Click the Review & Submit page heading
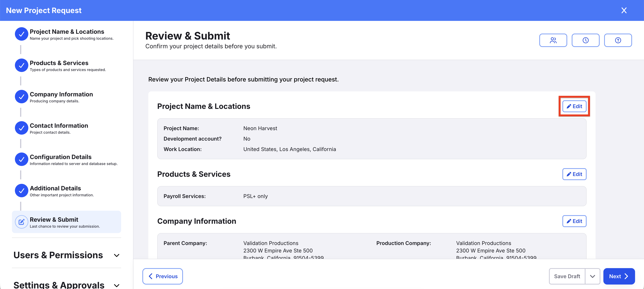644x289 pixels. (187, 36)
